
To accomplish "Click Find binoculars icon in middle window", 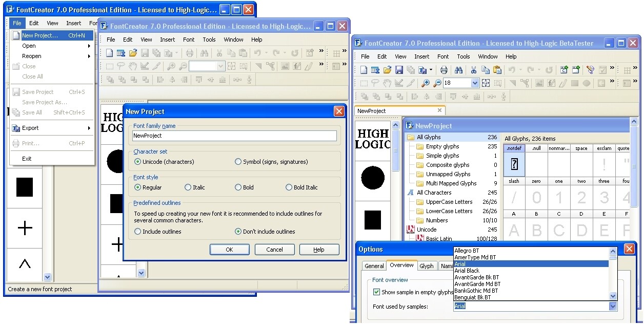I will click(x=204, y=53).
